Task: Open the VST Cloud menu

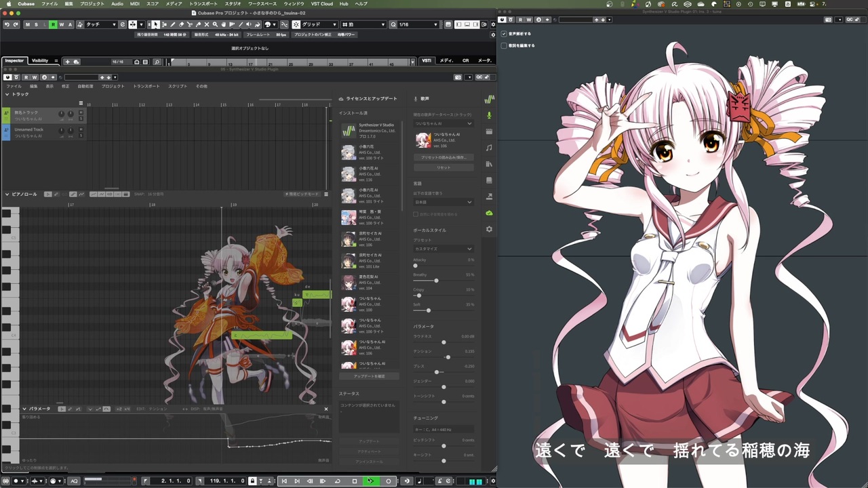Action: coord(322,3)
